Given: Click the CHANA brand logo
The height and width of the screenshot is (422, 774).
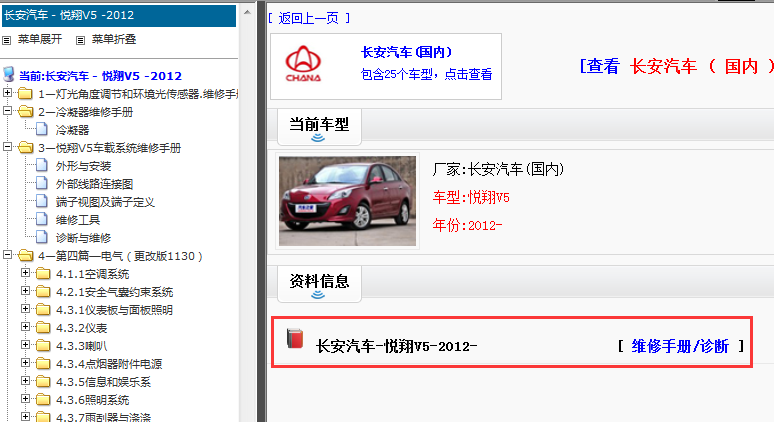Looking at the screenshot, I should [303, 64].
